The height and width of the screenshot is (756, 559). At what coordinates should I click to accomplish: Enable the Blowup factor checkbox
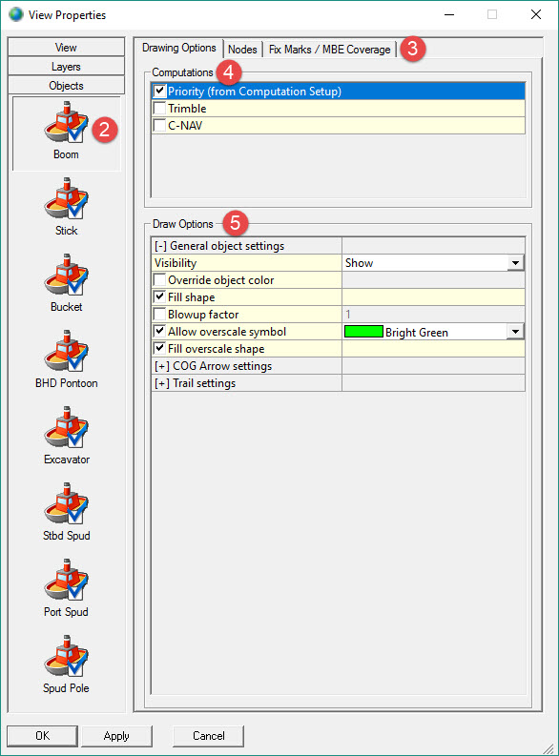click(x=159, y=315)
